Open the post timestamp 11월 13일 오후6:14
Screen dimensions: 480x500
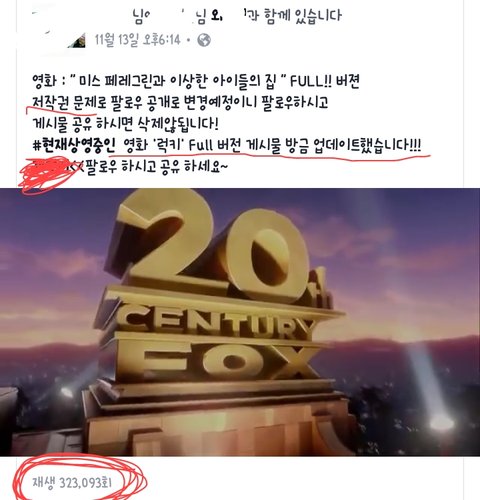[137, 40]
